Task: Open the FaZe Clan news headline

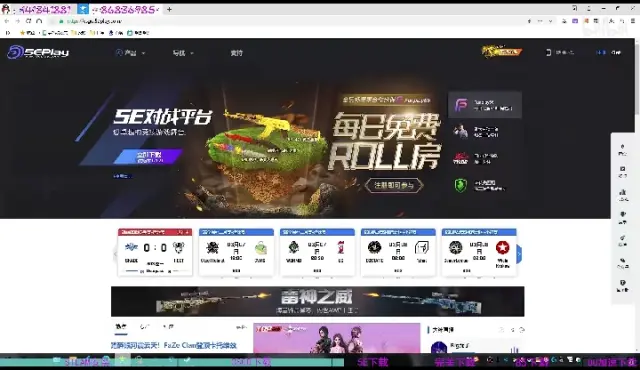Action: pos(174,346)
